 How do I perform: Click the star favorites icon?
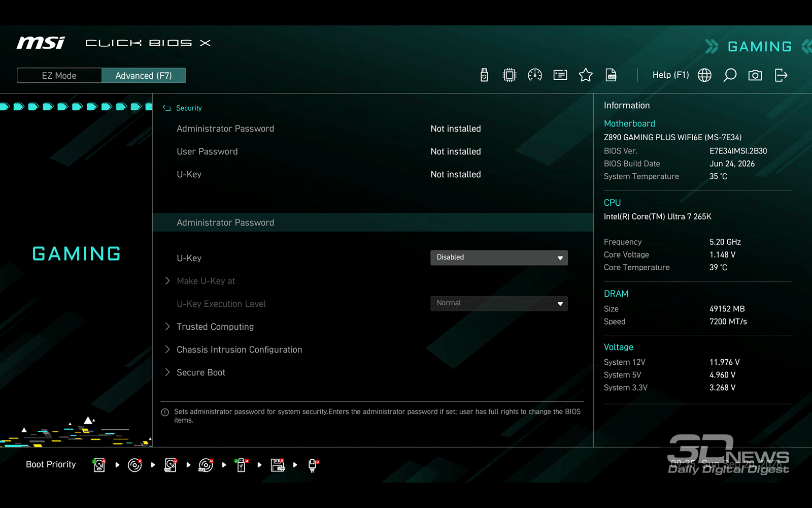pyautogui.click(x=586, y=75)
